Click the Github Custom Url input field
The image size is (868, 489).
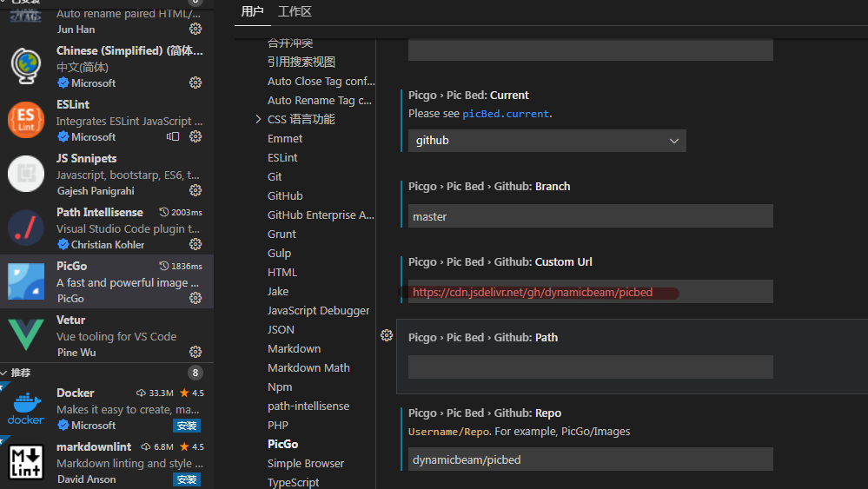591,292
